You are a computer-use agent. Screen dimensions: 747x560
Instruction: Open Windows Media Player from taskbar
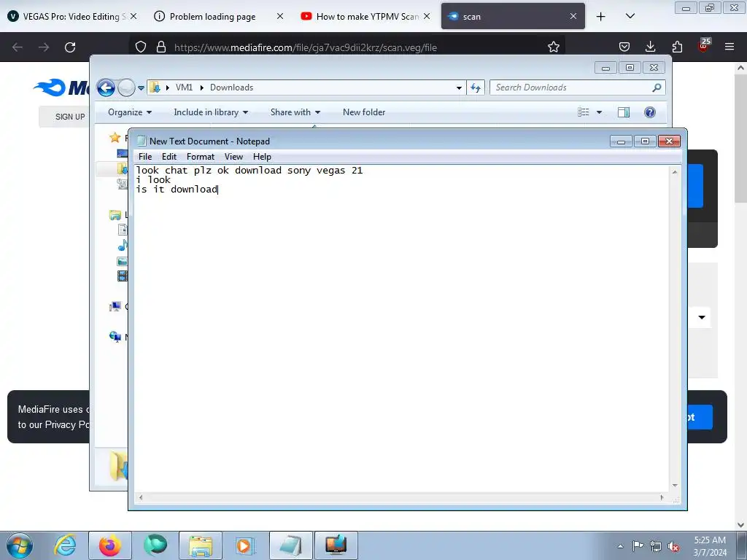[245, 545]
